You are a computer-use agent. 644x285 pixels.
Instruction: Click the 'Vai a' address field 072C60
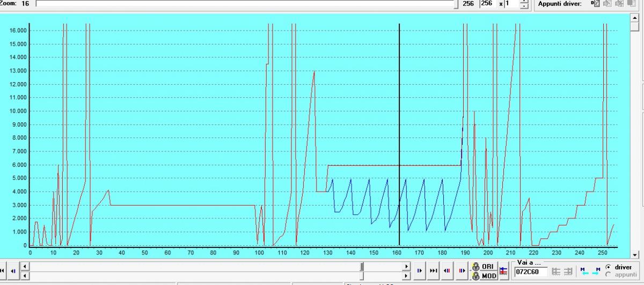coord(530,272)
